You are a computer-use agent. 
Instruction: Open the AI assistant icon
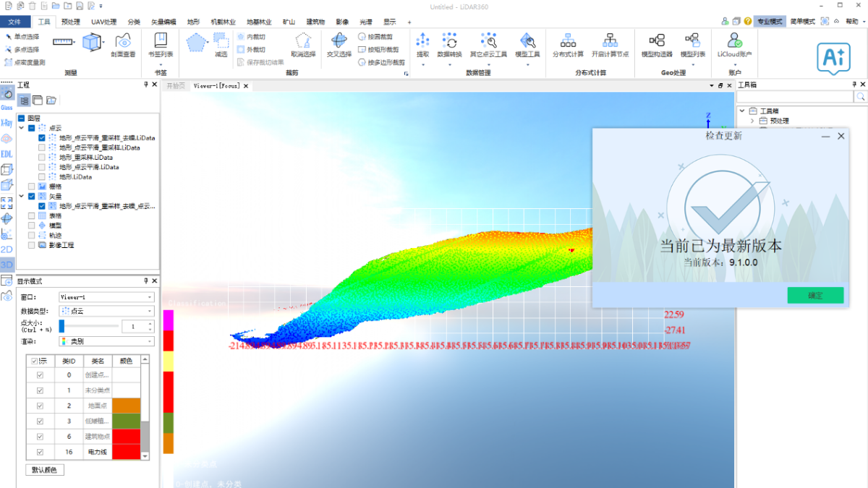tap(833, 57)
